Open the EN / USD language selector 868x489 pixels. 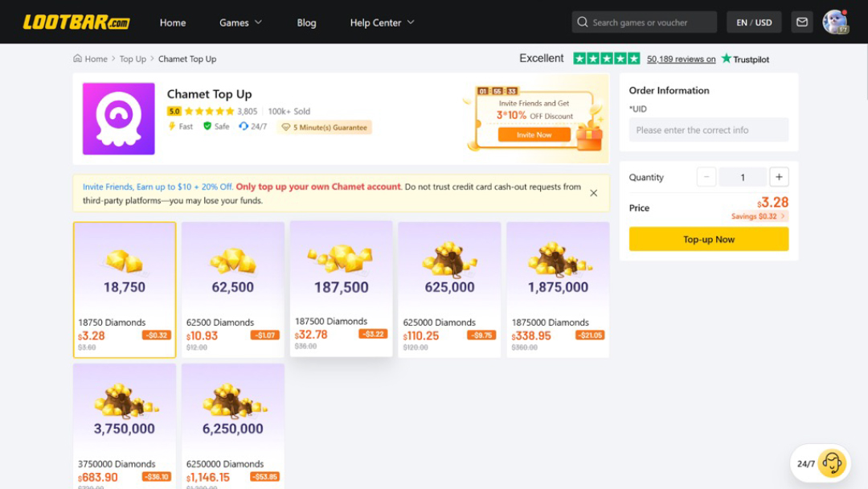(x=754, y=23)
